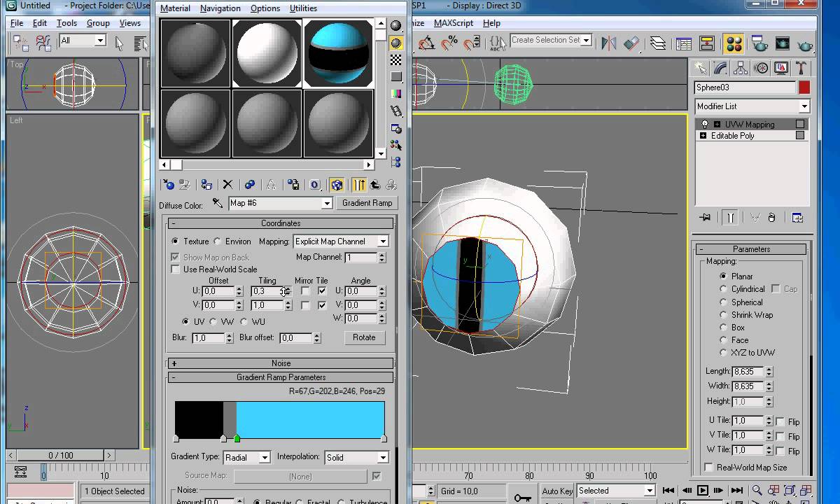Click the Make Preview filmstrip icon

[x=396, y=111]
